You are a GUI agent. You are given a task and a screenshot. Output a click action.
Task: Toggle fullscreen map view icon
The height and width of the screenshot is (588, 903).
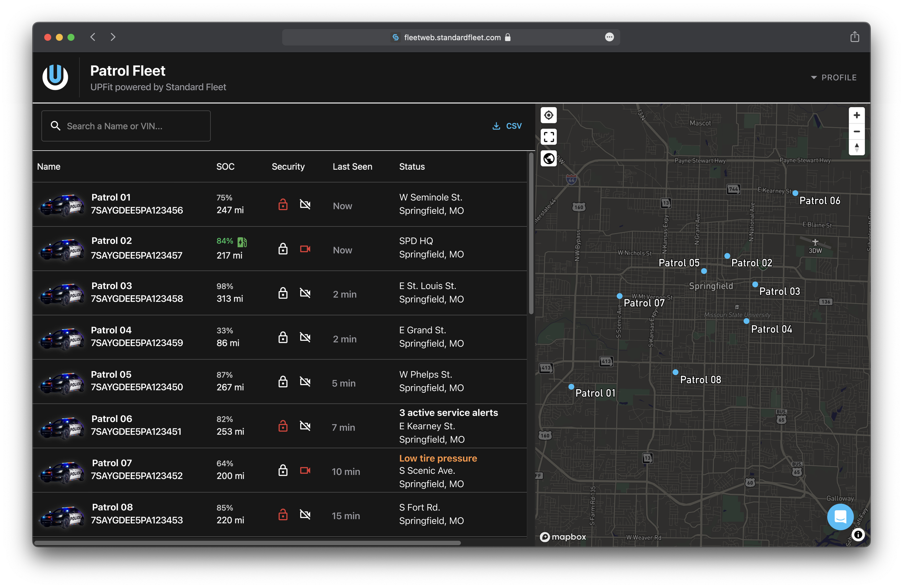548,137
